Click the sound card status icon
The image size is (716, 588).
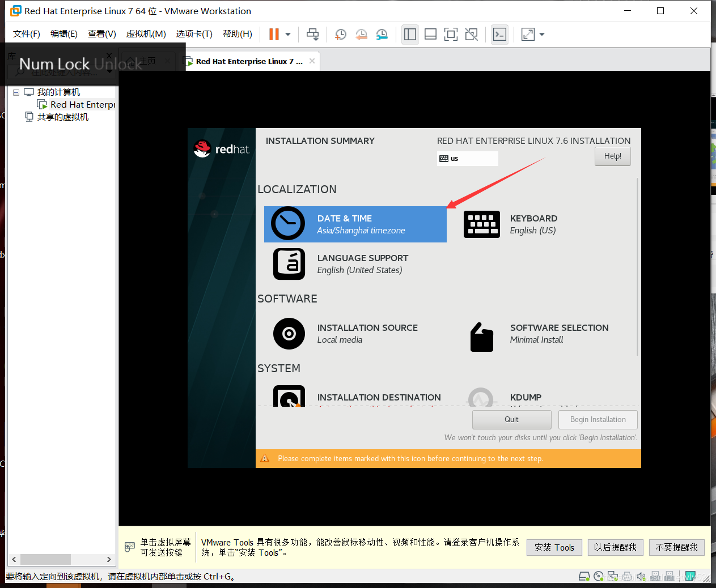coord(641,577)
